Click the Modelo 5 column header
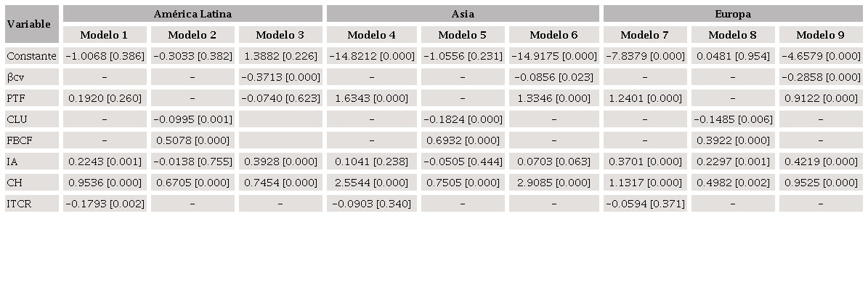868x291 pixels. (x=463, y=35)
